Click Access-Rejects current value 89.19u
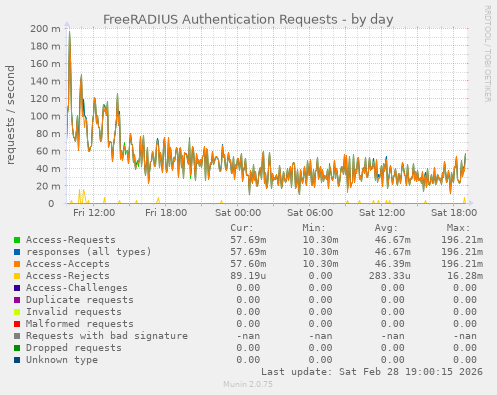This screenshot has height=395, width=497. point(248,276)
